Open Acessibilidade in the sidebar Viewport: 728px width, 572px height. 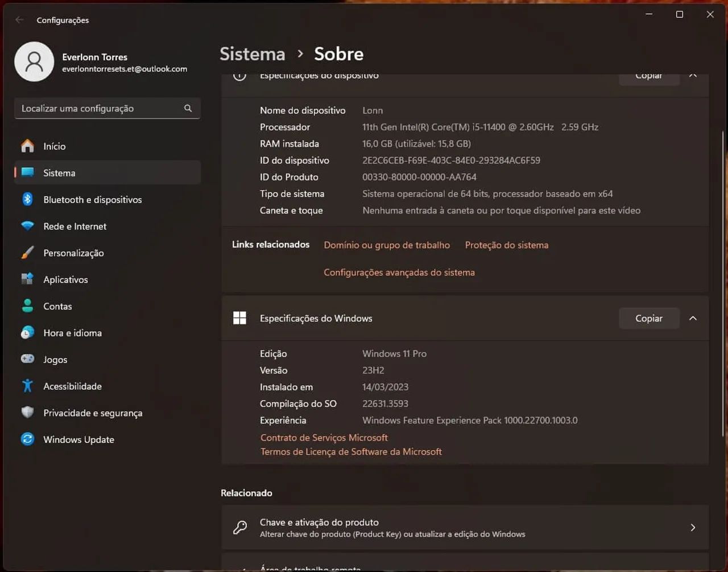pos(107,386)
